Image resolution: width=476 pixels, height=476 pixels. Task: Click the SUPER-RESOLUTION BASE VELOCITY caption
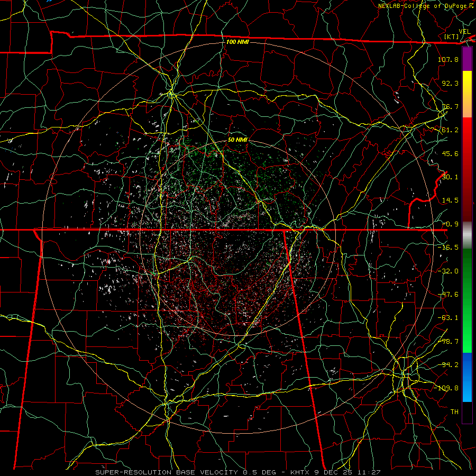(x=167, y=472)
